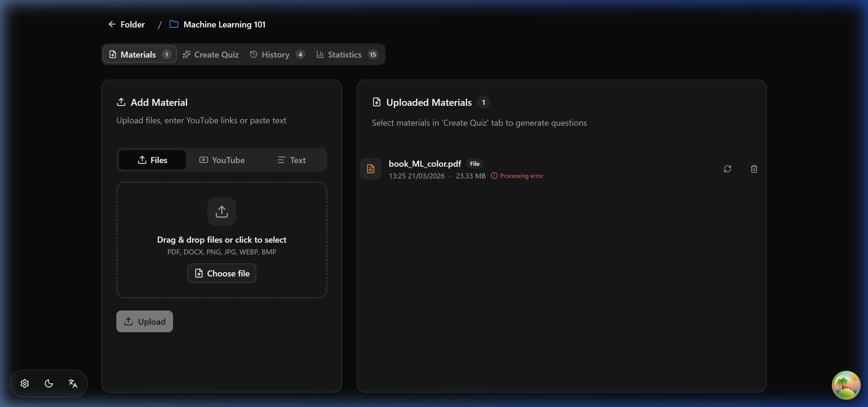Image resolution: width=868 pixels, height=407 pixels.
Task: Click the folder icon before Machine Learning 101
Action: tap(173, 24)
